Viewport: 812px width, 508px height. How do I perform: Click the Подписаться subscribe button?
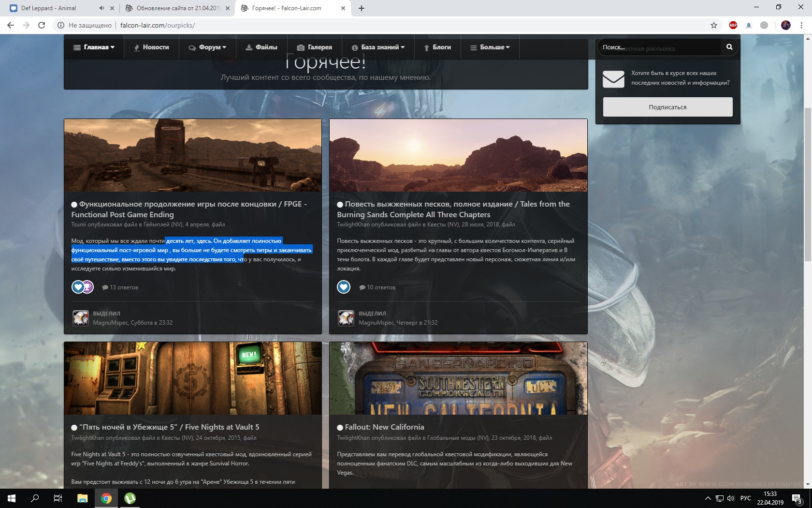click(x=667, y=107)
